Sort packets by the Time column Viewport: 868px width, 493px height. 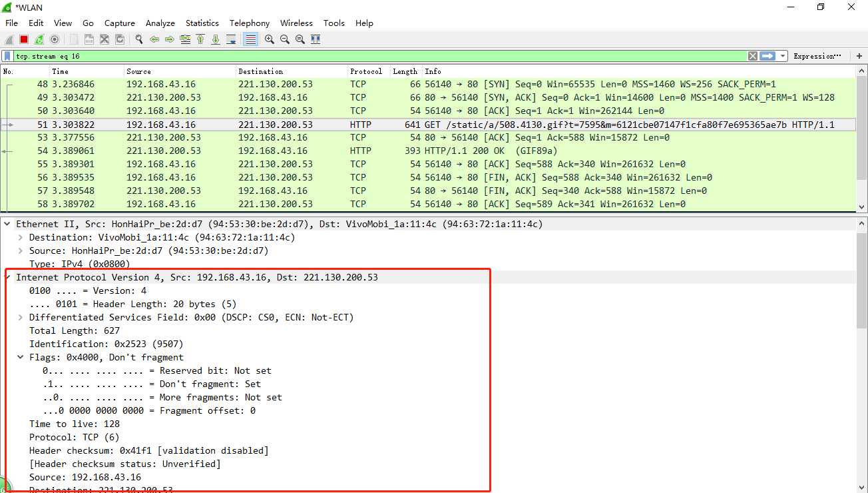[87, 71]
